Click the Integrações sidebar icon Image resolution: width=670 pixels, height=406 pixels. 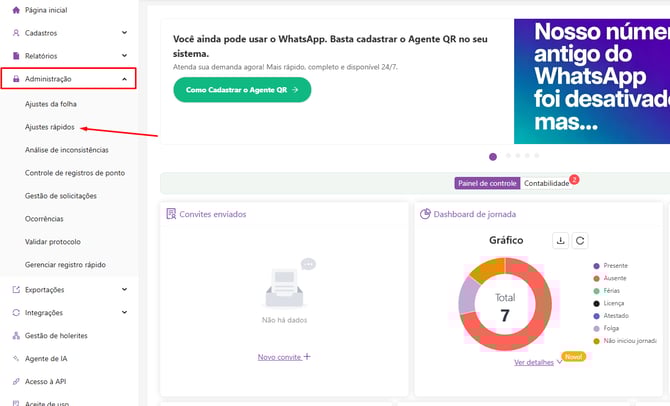click(15, 312)
